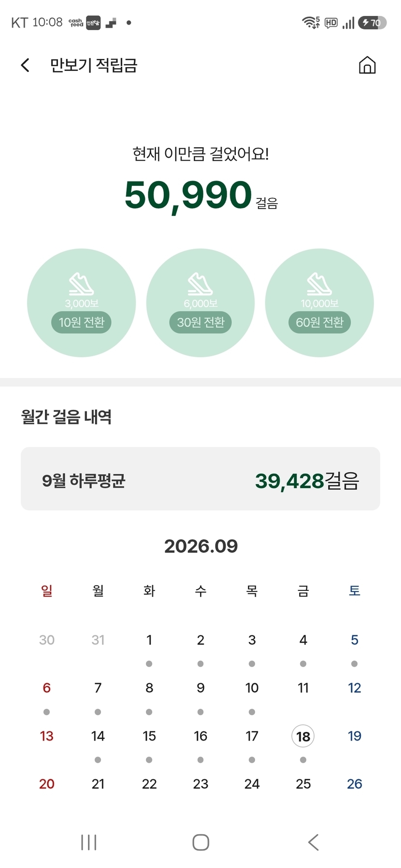This screenshot has width=401, height=868.
Task: Select Sunday 6 on calendar
Action: (46, 688)
